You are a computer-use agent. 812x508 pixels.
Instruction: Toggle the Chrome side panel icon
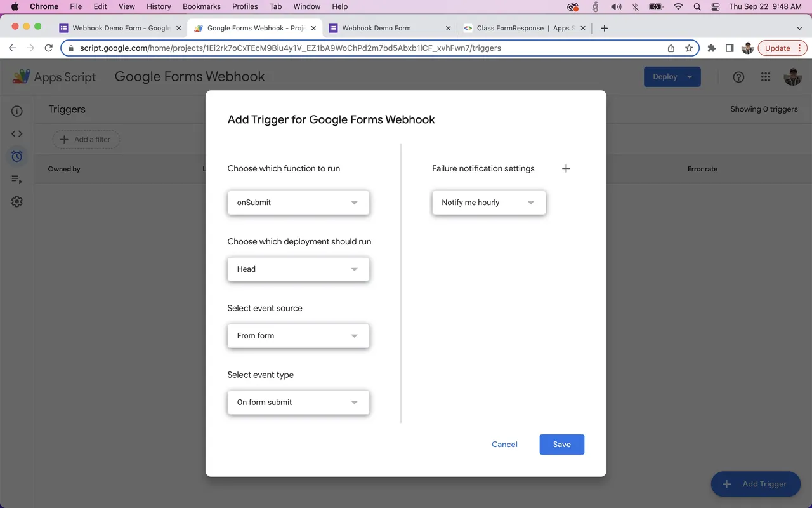pos(730,48)
